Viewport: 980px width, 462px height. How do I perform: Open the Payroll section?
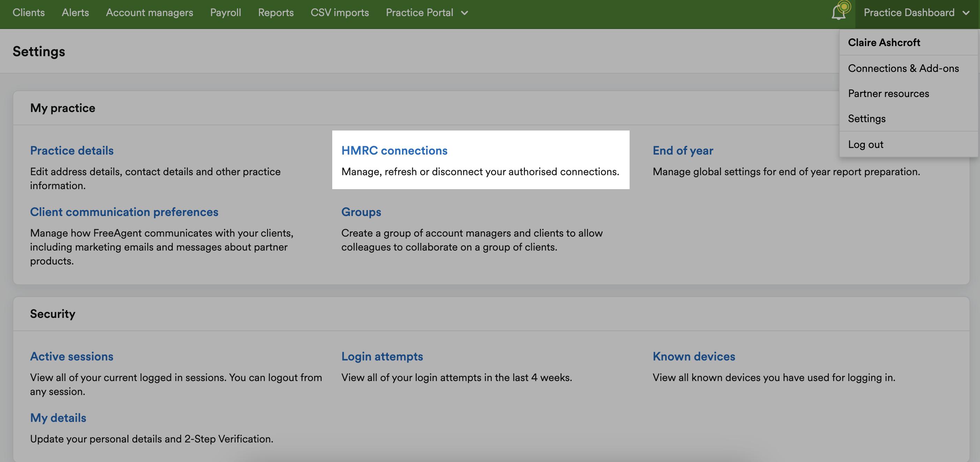pos(225,13)
